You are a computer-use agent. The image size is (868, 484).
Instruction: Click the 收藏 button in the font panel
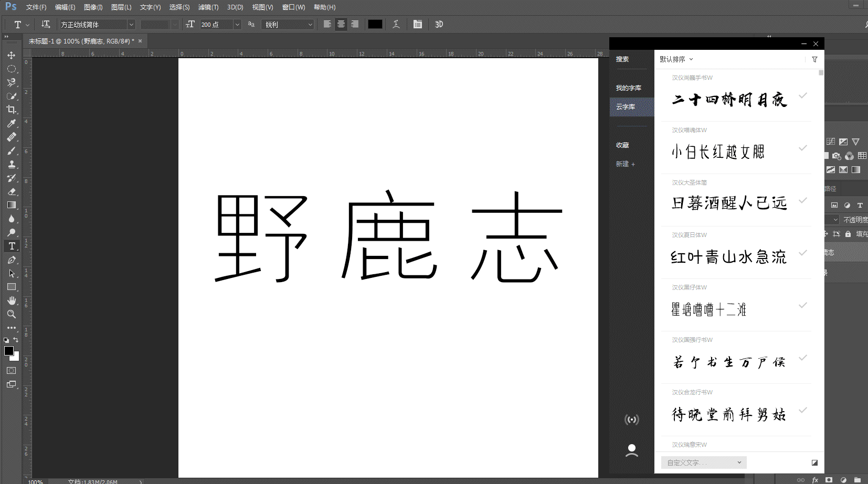[622, 145]
